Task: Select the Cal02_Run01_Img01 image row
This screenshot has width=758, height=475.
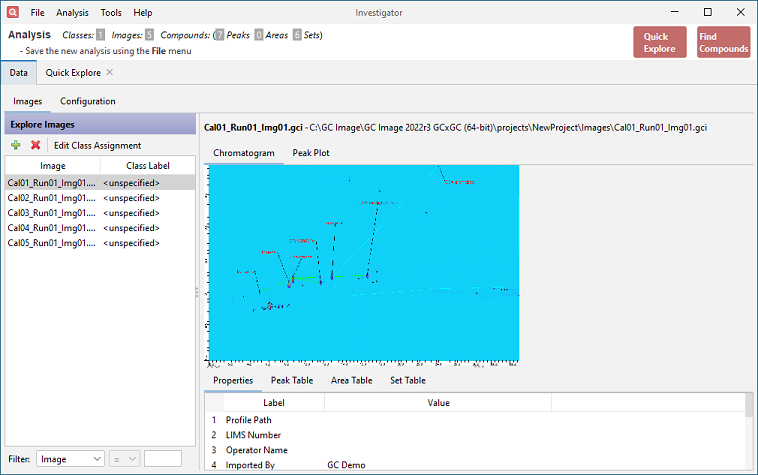Action: [x=100, y=198]
